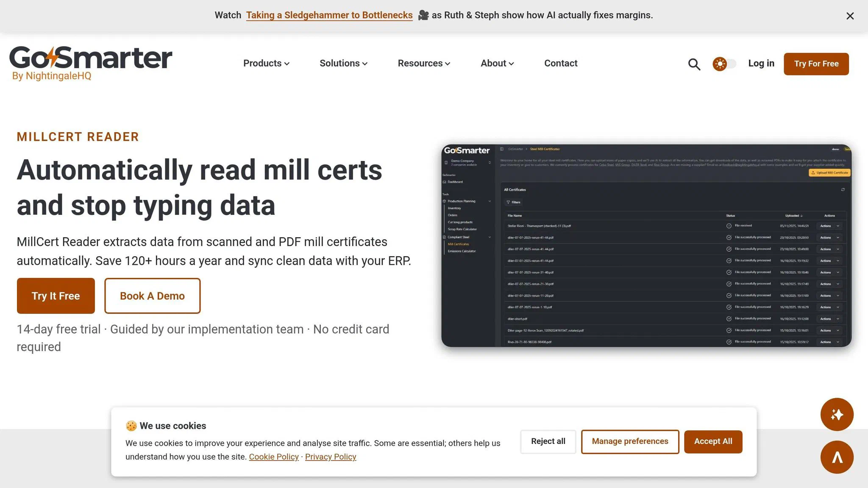Reject all cookies

point(548,441)
